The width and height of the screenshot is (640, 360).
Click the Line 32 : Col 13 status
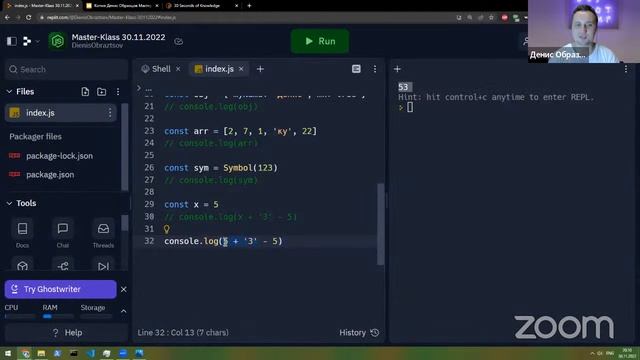coord(183,333)
